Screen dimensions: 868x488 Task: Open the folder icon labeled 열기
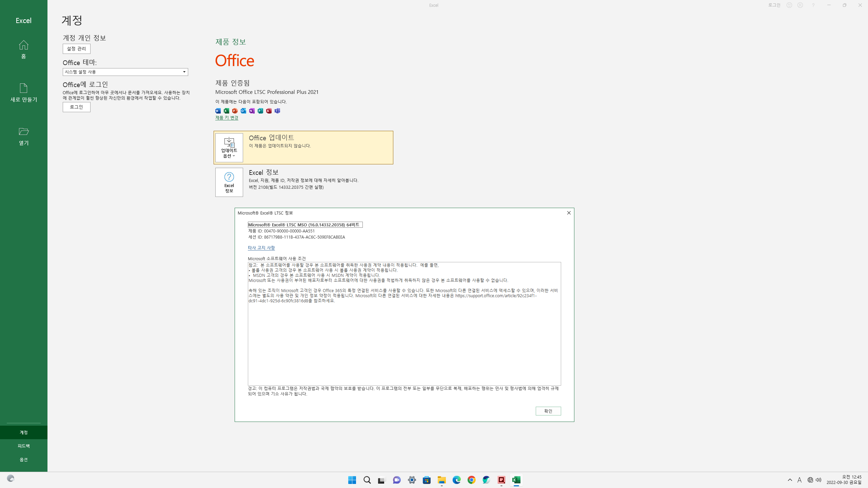click(23, 136)
